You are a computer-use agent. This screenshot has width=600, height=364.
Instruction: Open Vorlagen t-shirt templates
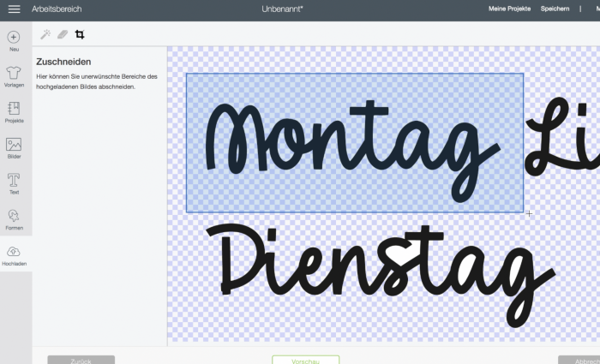14,74
